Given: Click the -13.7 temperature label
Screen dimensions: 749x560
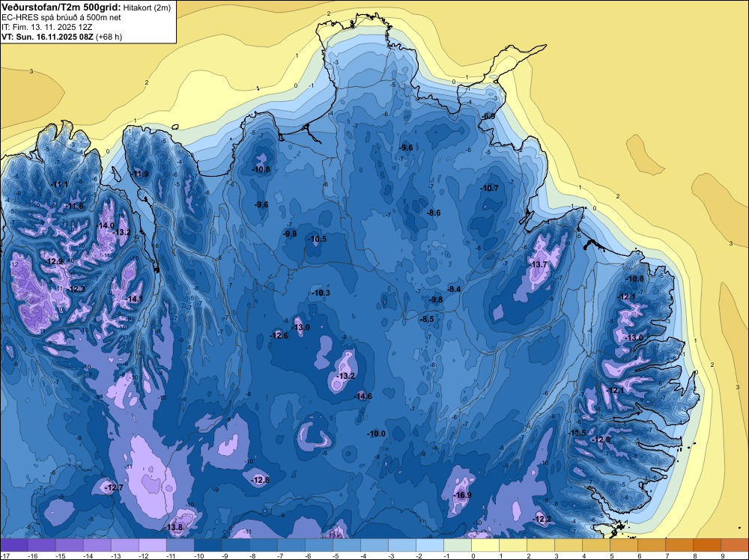Looking at the screenshot, I should click(x=538, y=264).
